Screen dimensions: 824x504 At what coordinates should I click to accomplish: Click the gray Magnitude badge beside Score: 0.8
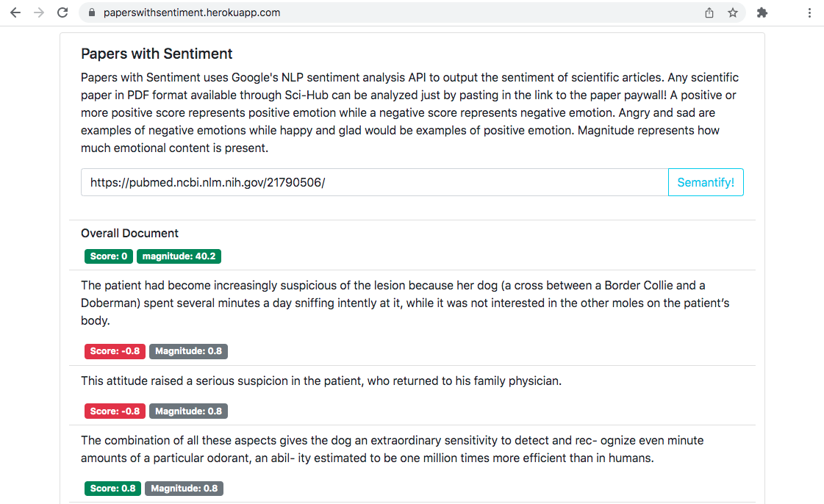pos(184,488)
